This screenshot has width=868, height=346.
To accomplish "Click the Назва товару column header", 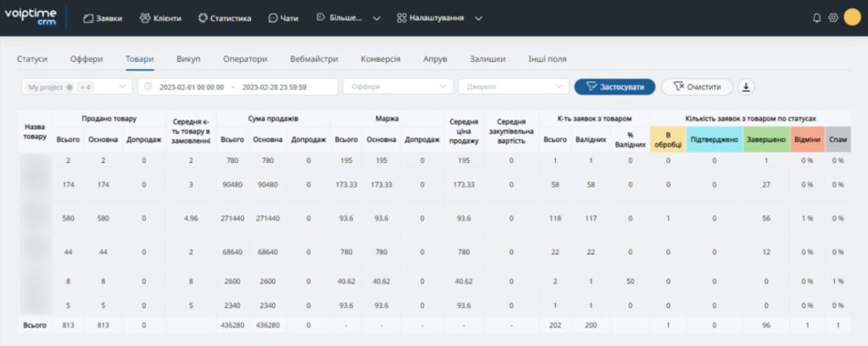I will 35,131.
